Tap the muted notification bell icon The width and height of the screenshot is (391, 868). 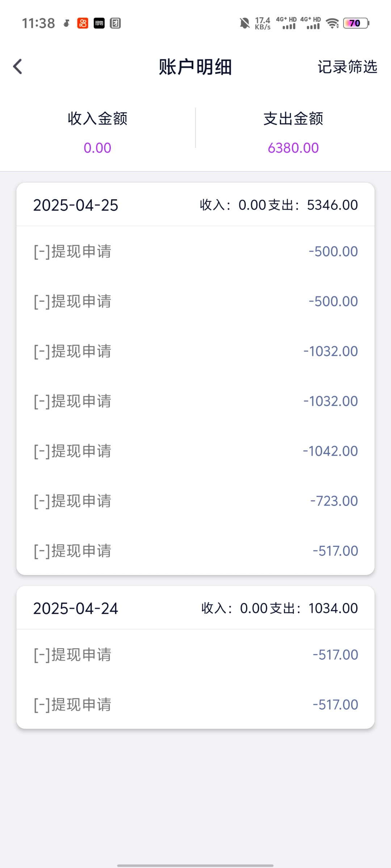(x=245, y=24)
